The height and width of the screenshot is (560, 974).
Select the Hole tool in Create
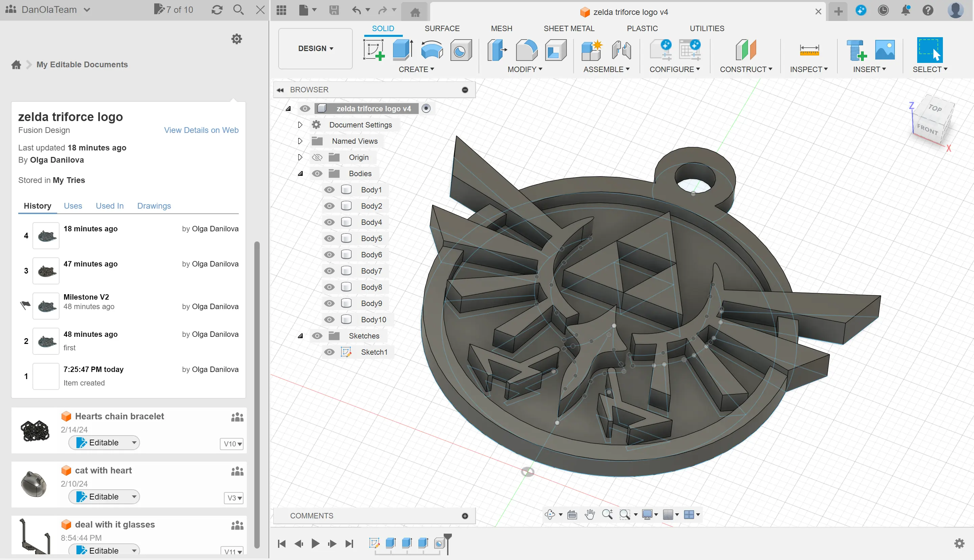[461, 50]
